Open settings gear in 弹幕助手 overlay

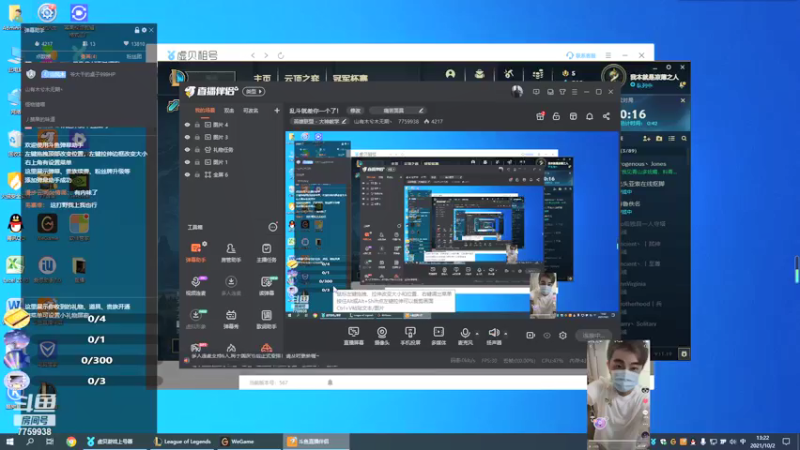click(144, 30)
